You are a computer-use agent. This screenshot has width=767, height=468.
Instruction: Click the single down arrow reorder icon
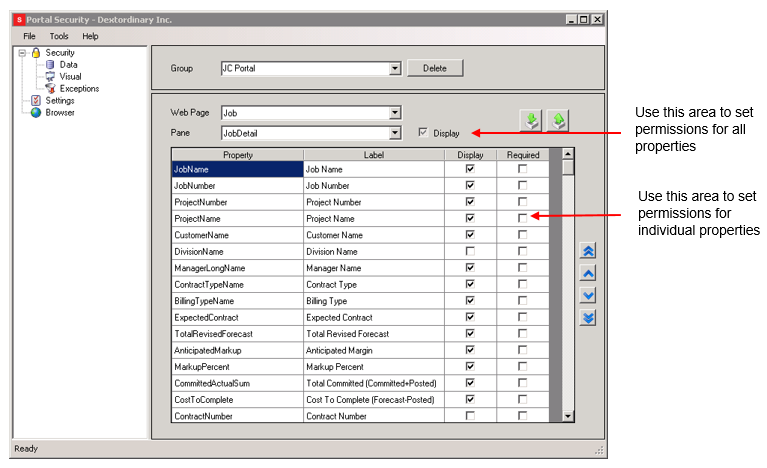[x=588, y=295]
